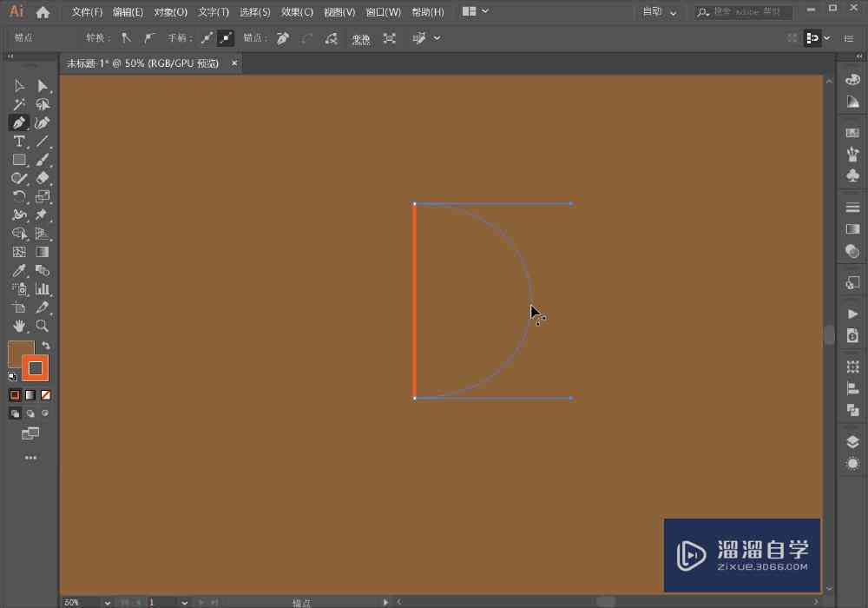Image resolution: width=868 pixels, height=608 pixels.
Task: Select the Curvature tool
Action: (x=42, y=122)
